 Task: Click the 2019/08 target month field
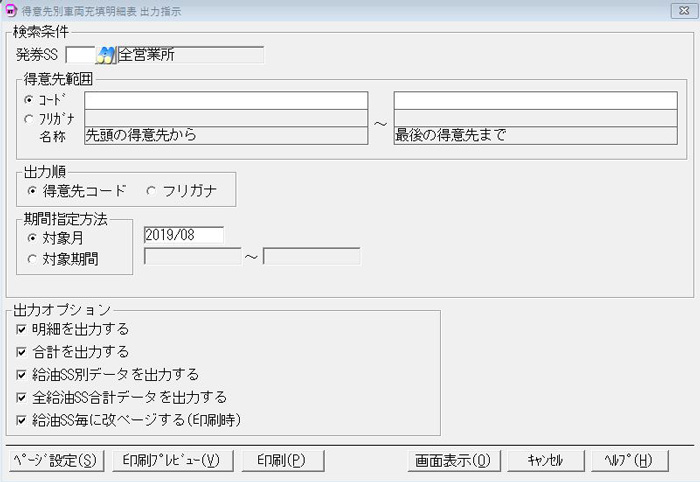click(x=184, y=235)
